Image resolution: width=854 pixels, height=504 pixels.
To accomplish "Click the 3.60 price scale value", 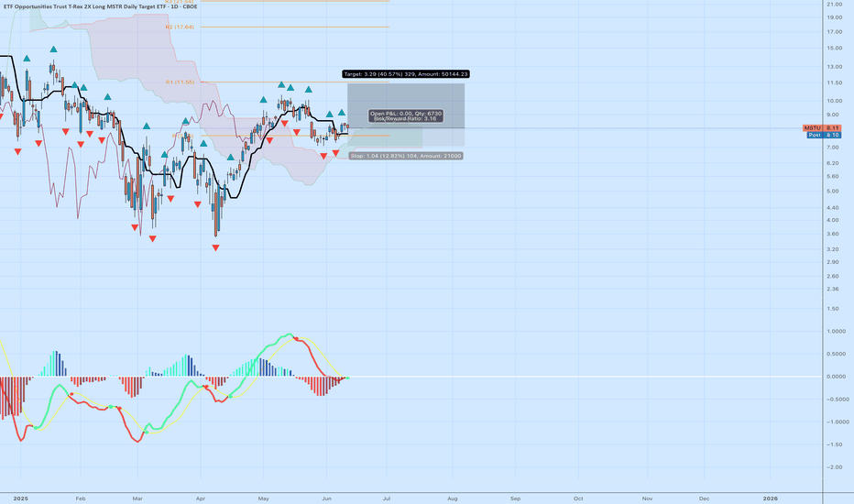I will click(833, 235).
